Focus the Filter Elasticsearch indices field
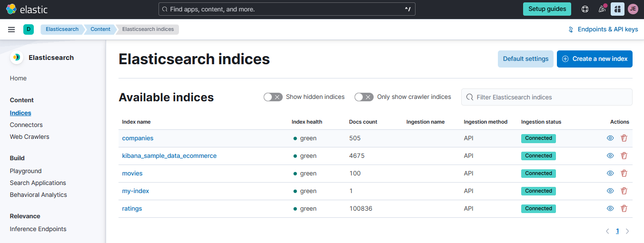Image resolution: width=644 pixels, height=243 pixels. 547,97
